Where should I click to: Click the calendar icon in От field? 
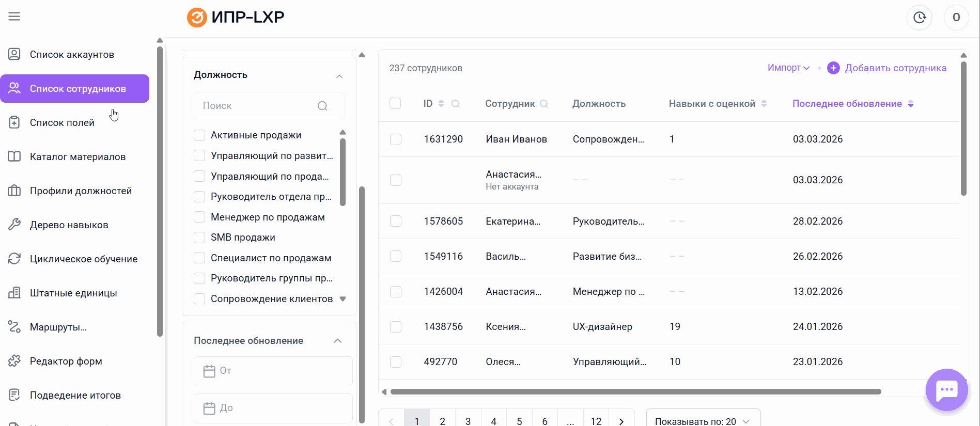click(x=209, y=371)
